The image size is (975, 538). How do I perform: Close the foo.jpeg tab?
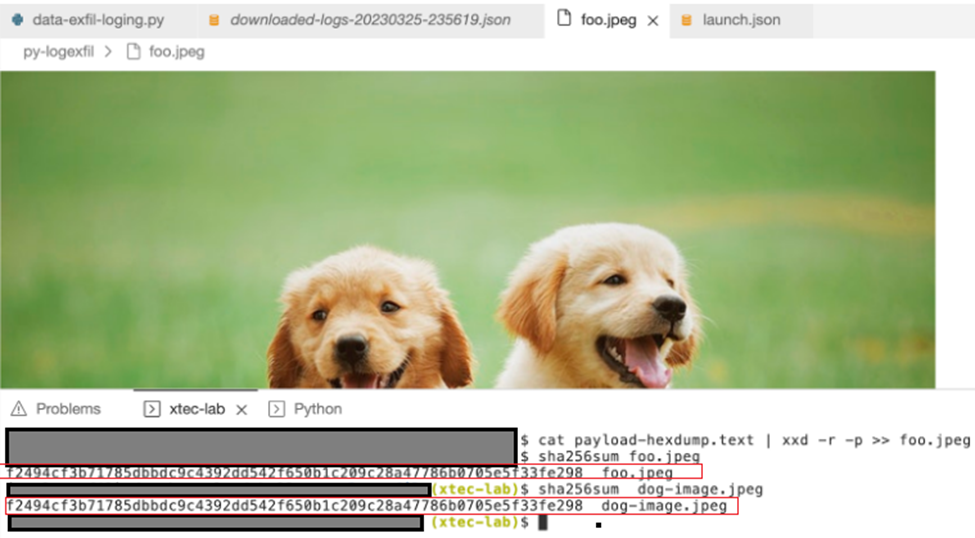(652, 21)
